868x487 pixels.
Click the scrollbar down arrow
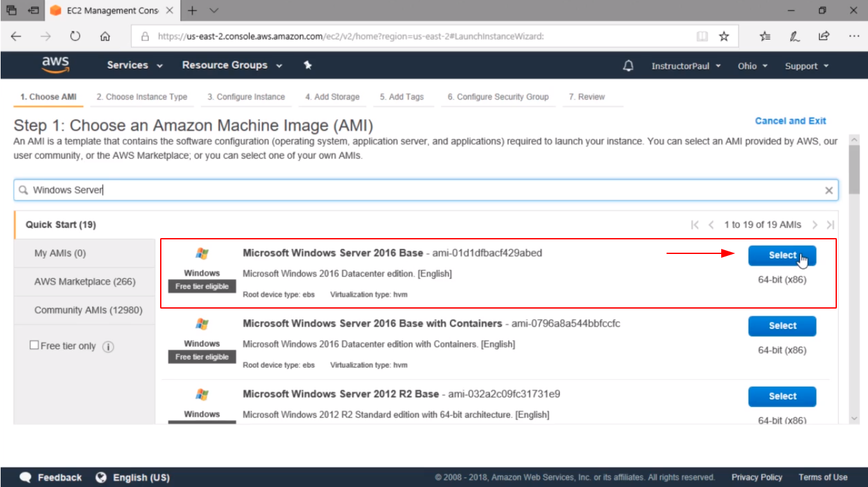click(x=854, y=418)
